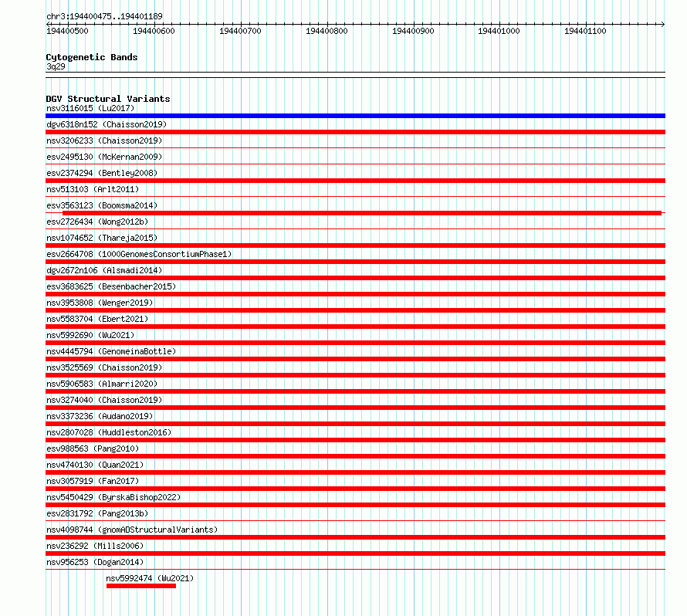Click the red bar under esv3563123 (Boomsma2014)
Screen dimensions: 687x616
click(362, 213)
